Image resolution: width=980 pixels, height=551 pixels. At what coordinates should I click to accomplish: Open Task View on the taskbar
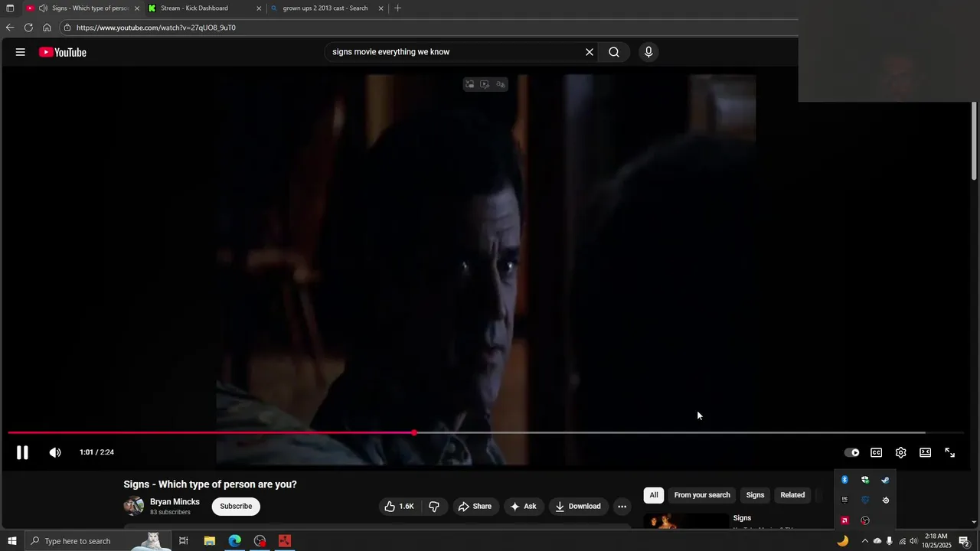point(184,541)
